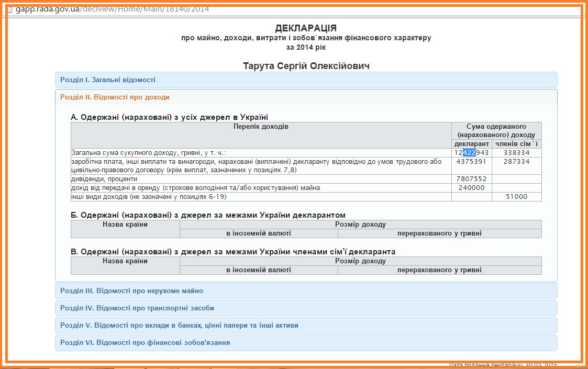Click the family income value 338334

coord(517,152)
